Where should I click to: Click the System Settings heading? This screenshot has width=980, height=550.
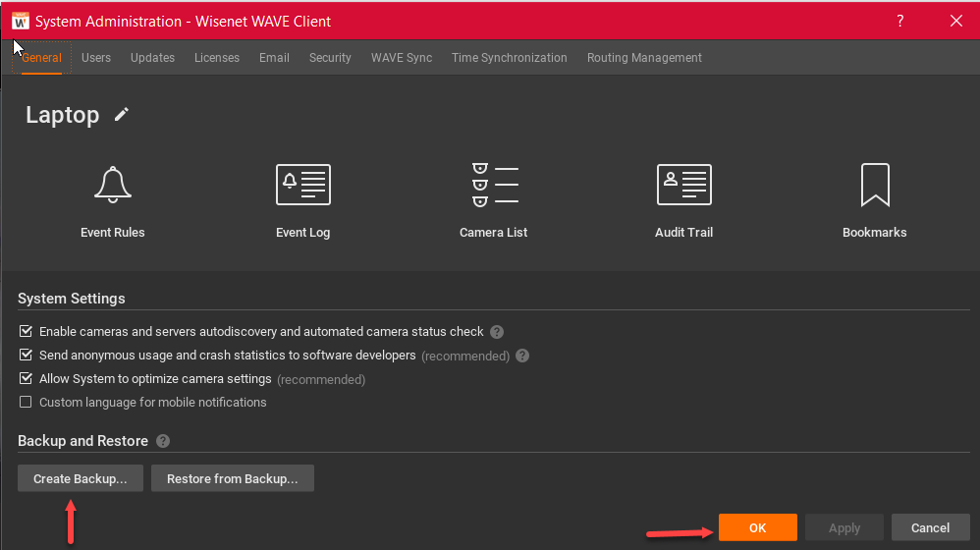point(72,299)
